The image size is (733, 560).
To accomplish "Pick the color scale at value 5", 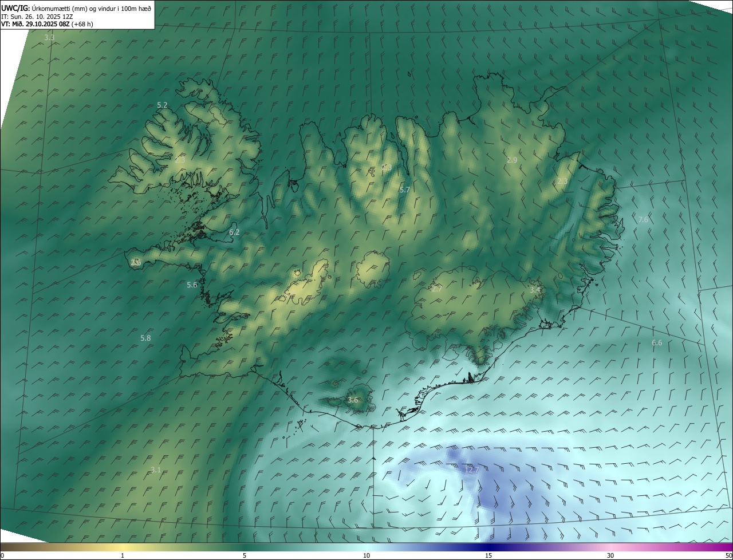I will pyautogui.click(x=245, y=548).
